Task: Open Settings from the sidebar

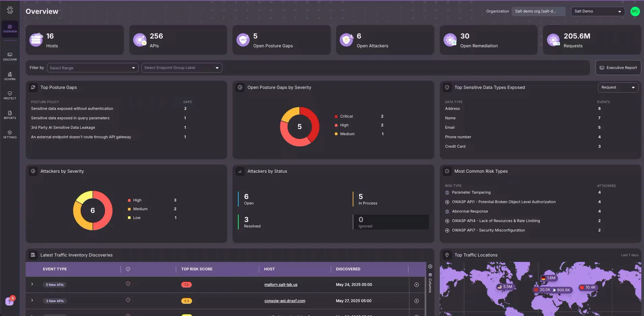Action: (10, 134)
